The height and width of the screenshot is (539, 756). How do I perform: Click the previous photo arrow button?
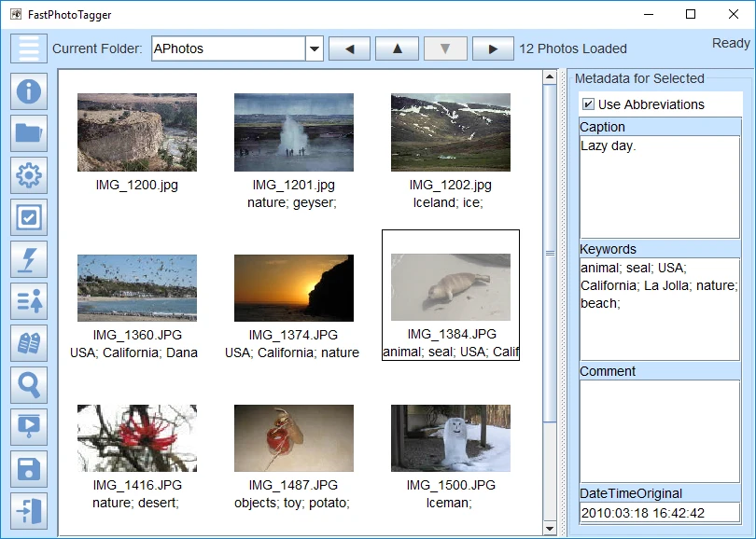349,48
